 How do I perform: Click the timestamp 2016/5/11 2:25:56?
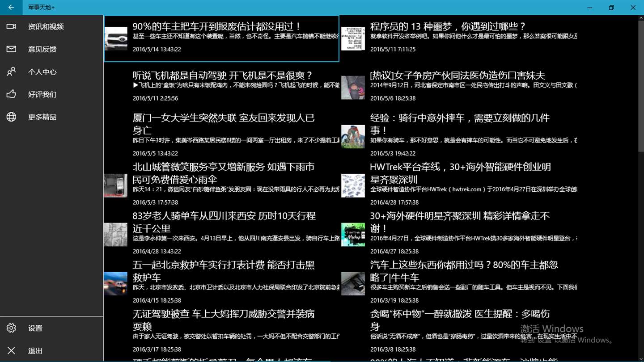(155, 98)
